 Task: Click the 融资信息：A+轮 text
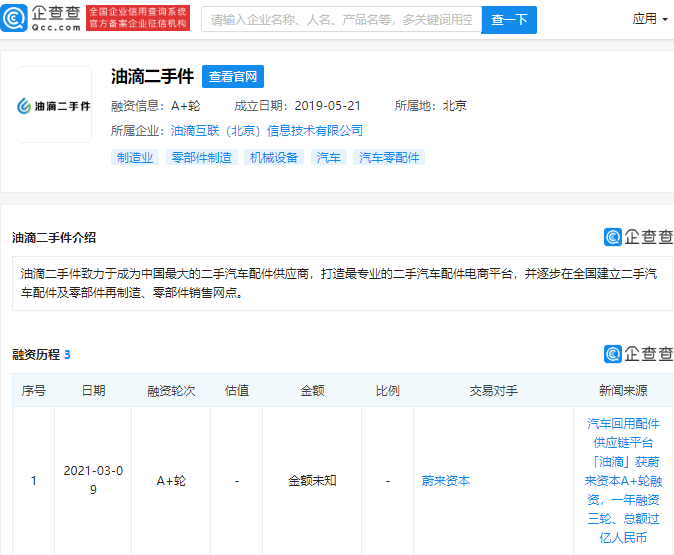[156, 106]
